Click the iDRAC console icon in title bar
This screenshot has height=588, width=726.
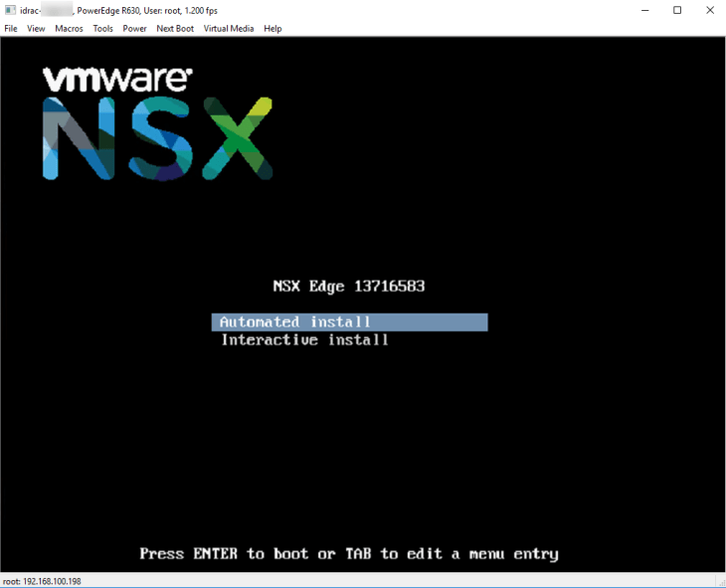[x=10, y=10]
